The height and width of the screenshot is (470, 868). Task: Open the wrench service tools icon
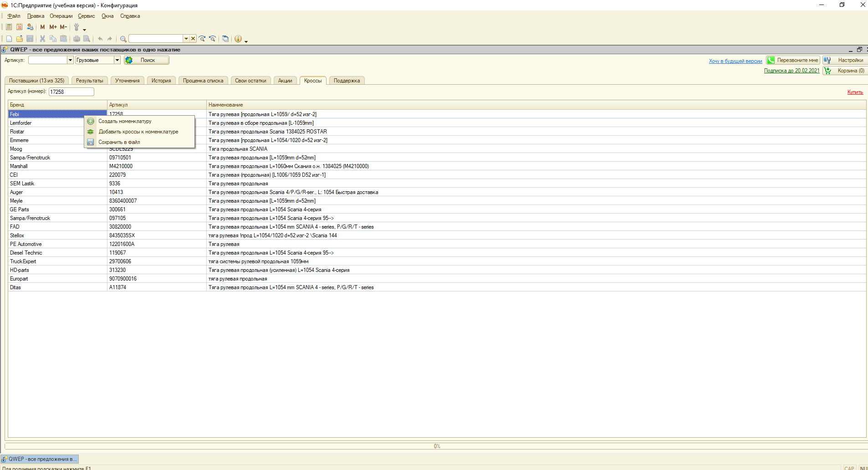(77, 27)
